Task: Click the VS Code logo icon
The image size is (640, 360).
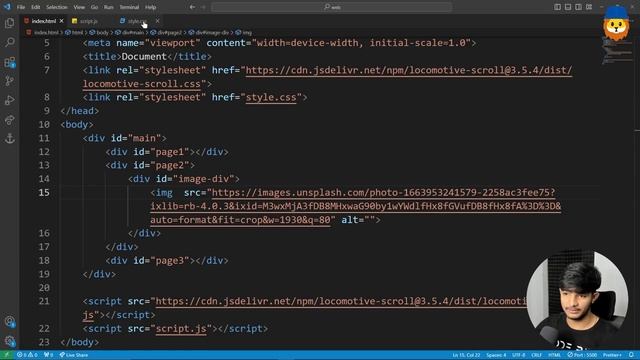Action: [x=7, y=7]
